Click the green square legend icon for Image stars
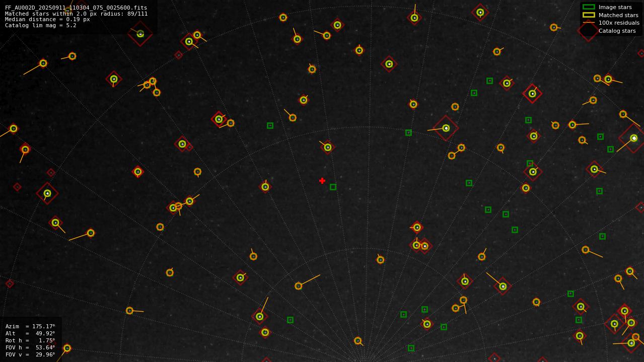This screenshot has width=644, height=362. 589,7
